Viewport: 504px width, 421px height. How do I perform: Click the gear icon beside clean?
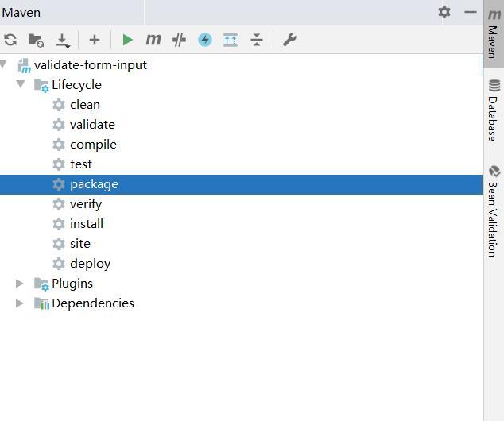point(59,105)
